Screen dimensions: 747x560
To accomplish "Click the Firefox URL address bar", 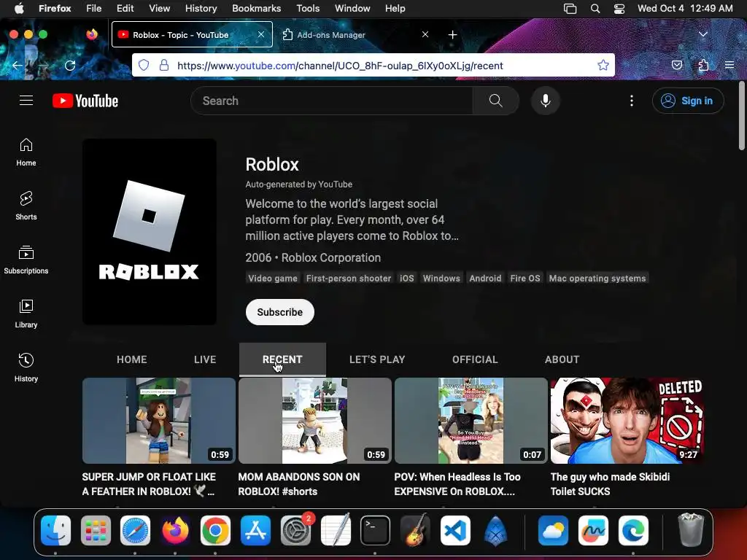I will click(x=373, y=65).
